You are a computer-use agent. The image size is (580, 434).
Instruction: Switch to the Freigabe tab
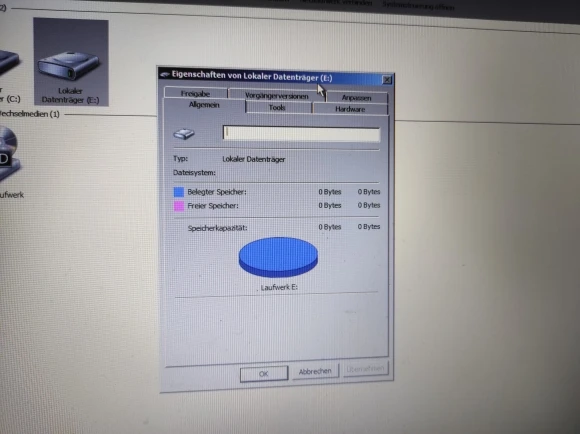pos(195,93)
